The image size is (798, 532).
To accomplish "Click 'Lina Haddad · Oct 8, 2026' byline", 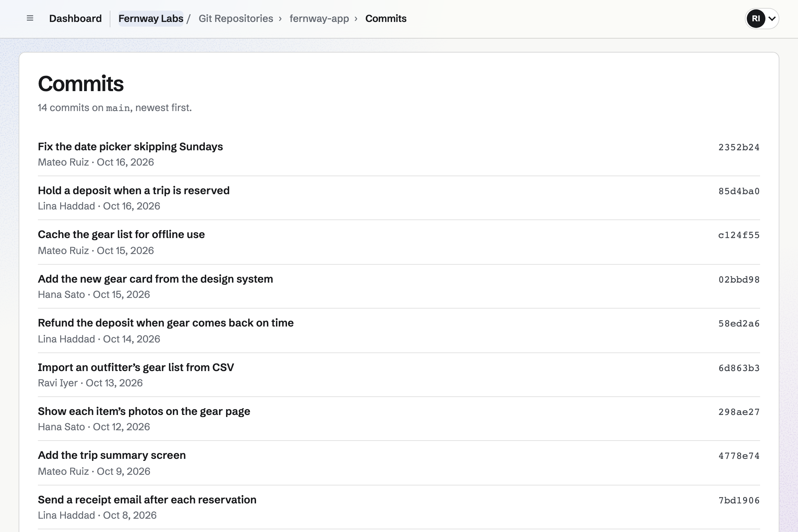I will [97, 515].
